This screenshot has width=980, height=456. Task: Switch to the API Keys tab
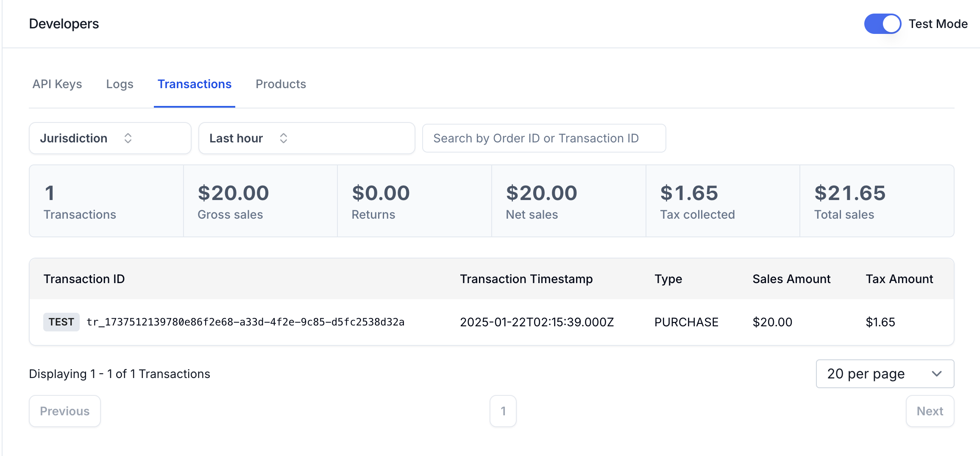pyautogui.click(x=57, y=84)
